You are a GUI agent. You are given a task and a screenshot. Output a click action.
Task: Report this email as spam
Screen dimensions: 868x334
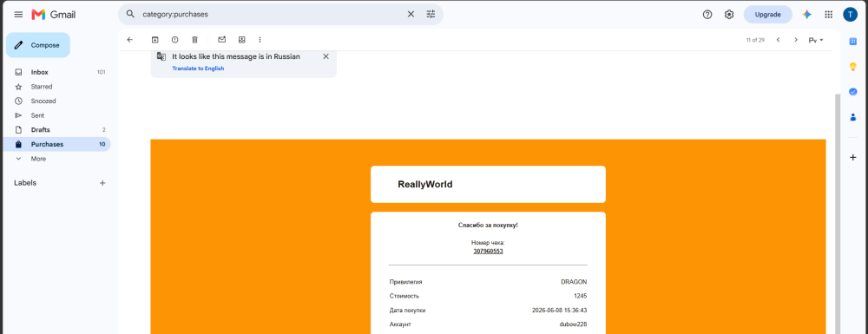click(x=175, y=40)
